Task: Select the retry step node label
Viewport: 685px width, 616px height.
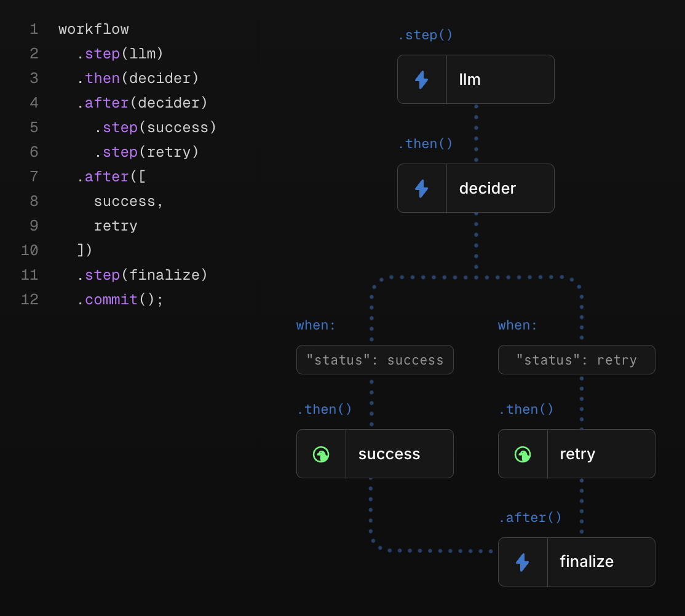Action: pos(577,454)
